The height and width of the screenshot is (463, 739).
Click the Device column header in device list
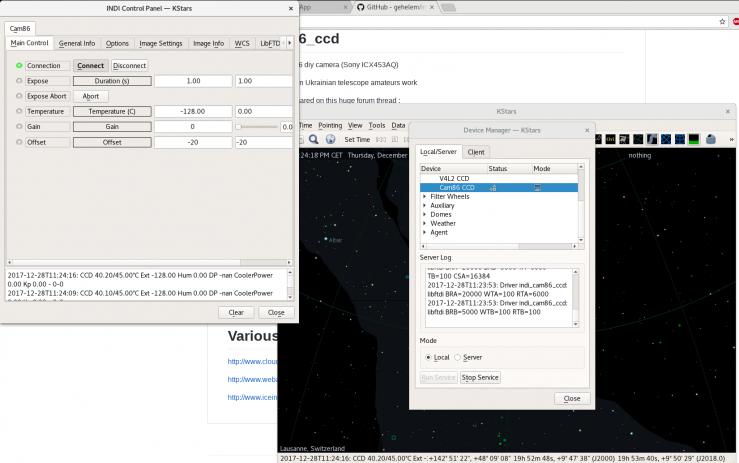(453, 168)
